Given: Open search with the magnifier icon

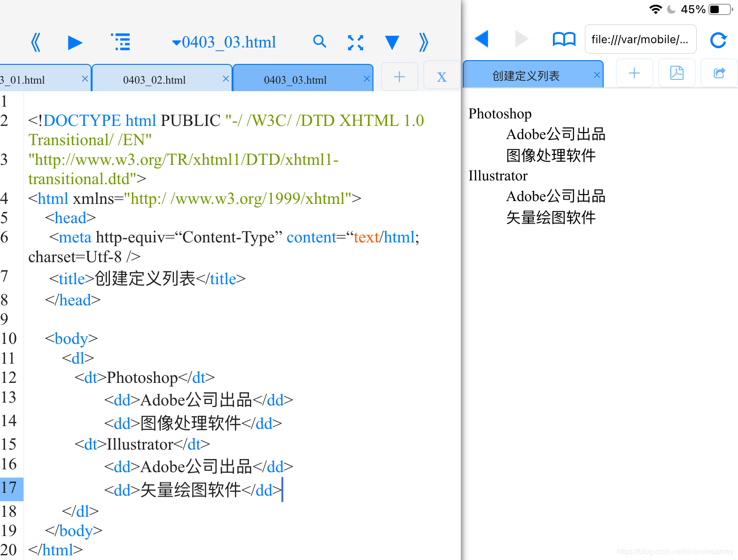Looking at the screenshot, I should [x=319, y=41].
